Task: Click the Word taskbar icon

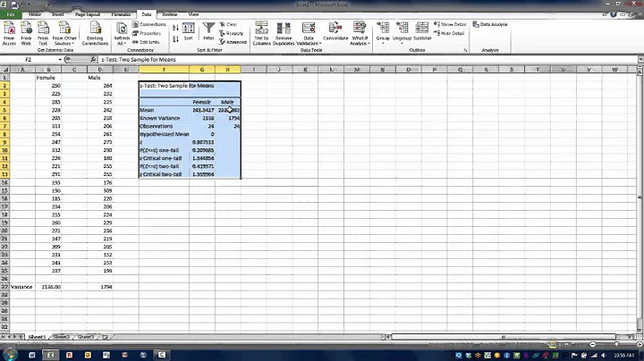Action: (x=32, y=355)
